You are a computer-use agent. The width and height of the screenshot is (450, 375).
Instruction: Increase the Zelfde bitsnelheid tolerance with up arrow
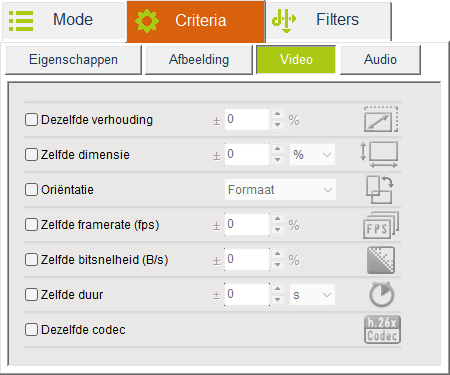point(277,254)
